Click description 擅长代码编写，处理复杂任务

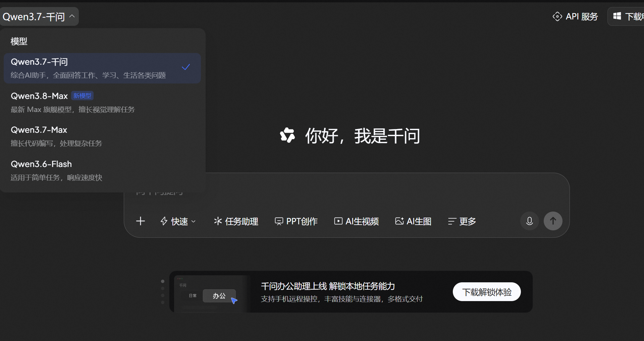pos(56,144)
